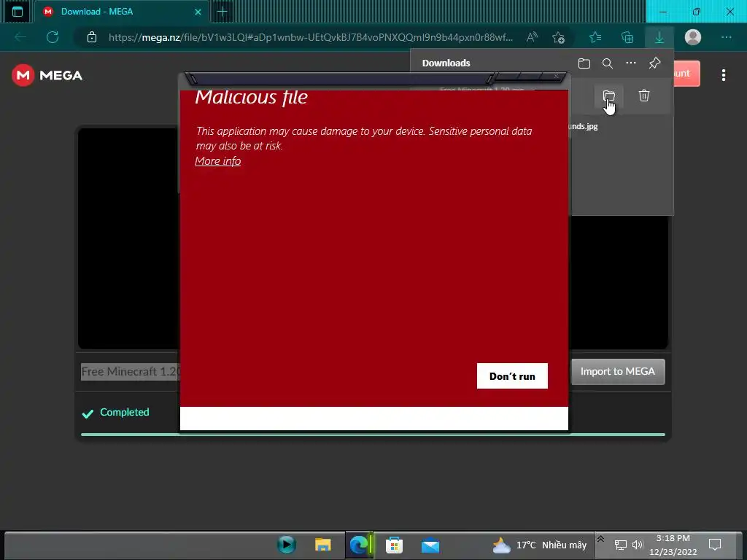This screenshot has height=560, width=747.
Task: Click Microsoft Edge taskbar icon
Action: (359, 545)
